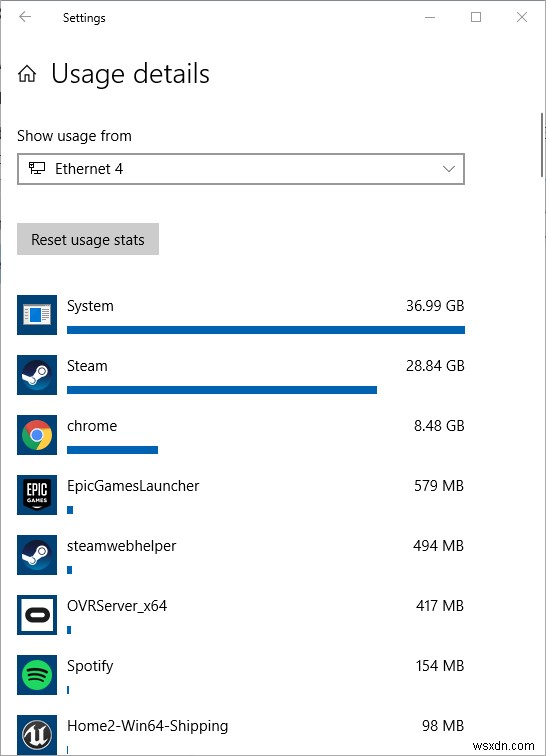This screenshot has width=546, height=756.
Task: Click the 36.99 GB value
Action: tap(435, 306)
